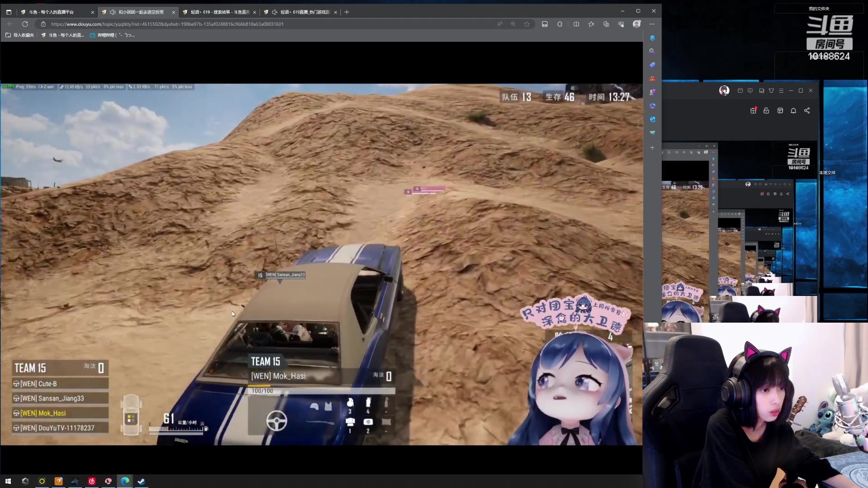Add a new sidebar app with plus
868x488 pixels.
(652, 148)
